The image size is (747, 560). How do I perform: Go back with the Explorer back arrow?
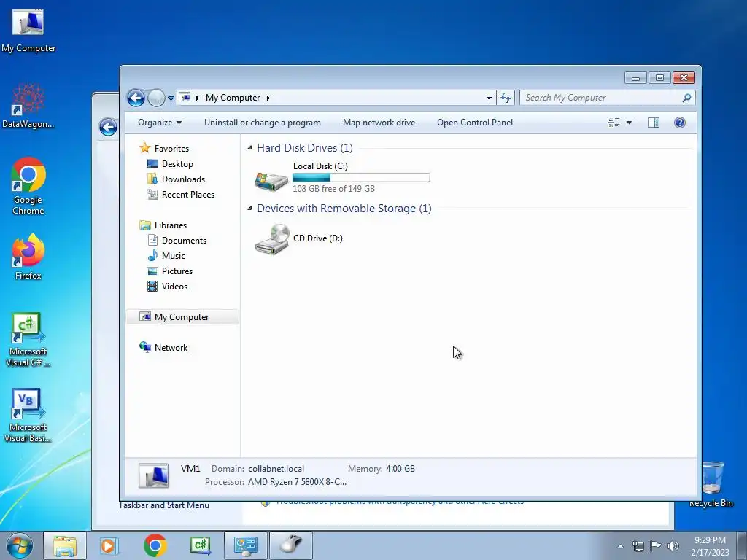(x=136, y=98)
